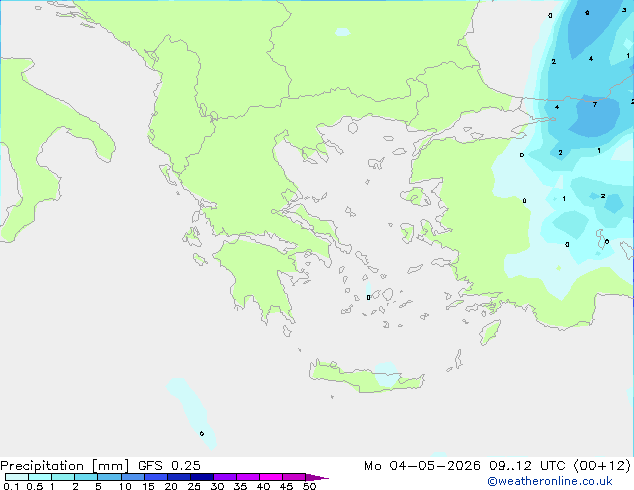Click the 40–45 mm magenta legend swatch

tap(271, 477)
